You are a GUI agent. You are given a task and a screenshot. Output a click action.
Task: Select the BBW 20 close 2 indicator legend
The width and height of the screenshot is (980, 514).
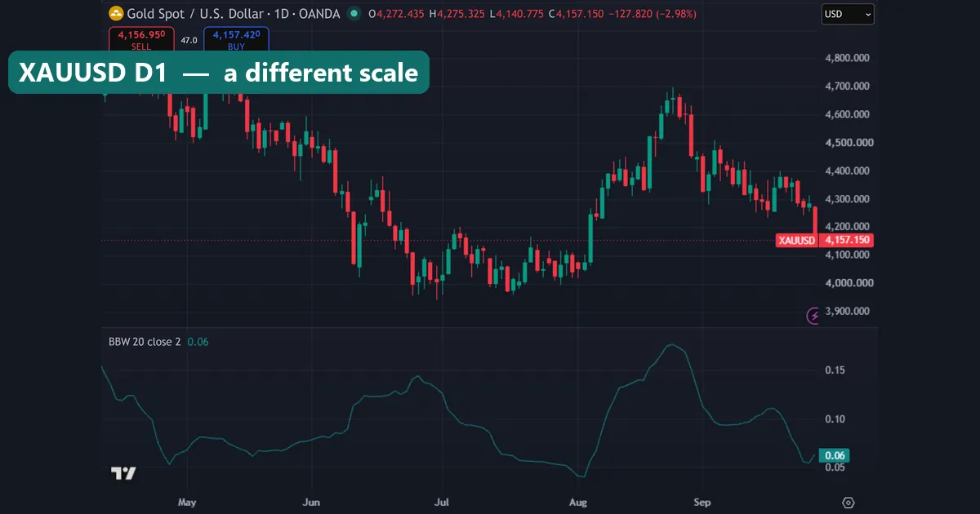click(x=145, y=342)
